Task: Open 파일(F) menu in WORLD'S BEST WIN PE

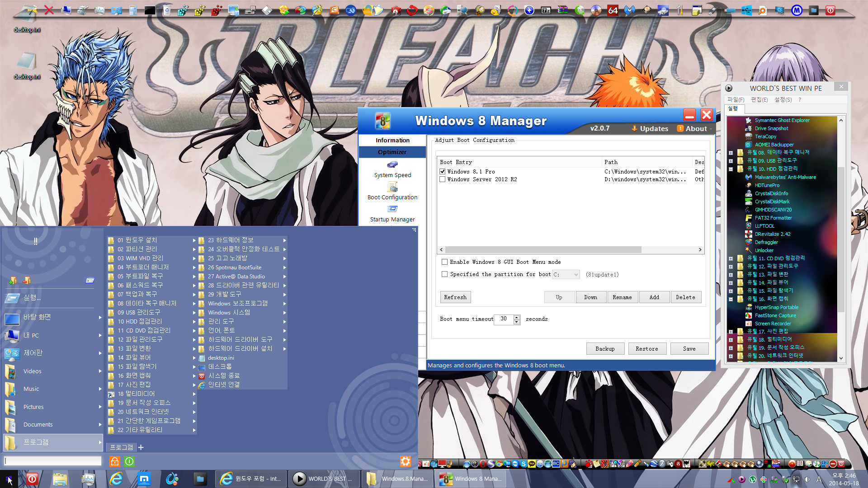Action: [736, 99]
